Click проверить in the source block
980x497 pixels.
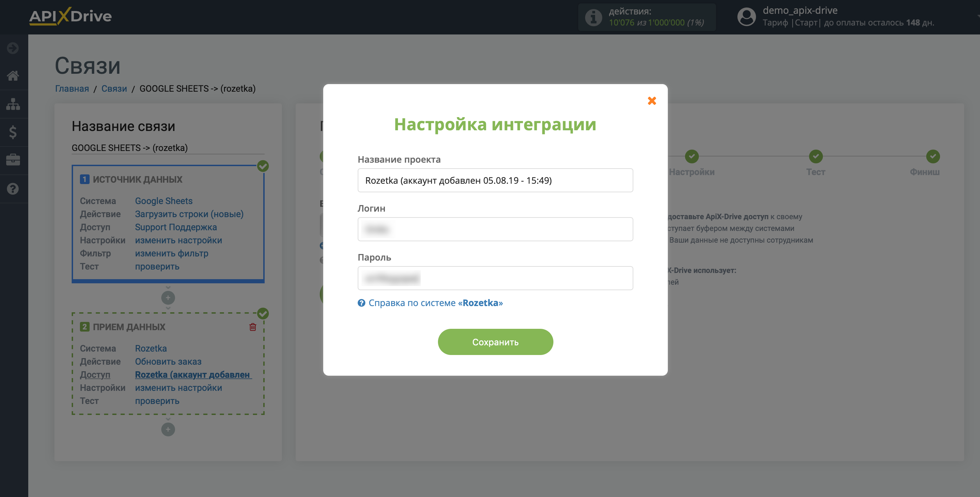coord(157,266)
